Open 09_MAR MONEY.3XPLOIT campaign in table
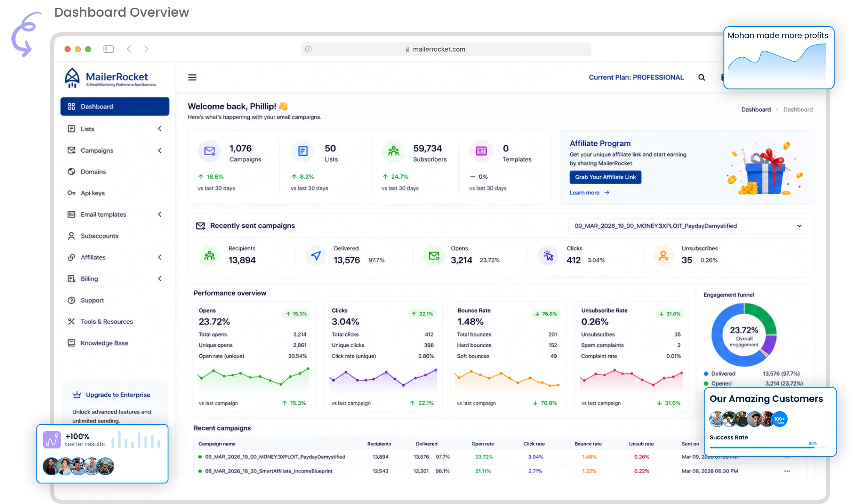Viewport: 856px width, 504px height. [275, 457]
